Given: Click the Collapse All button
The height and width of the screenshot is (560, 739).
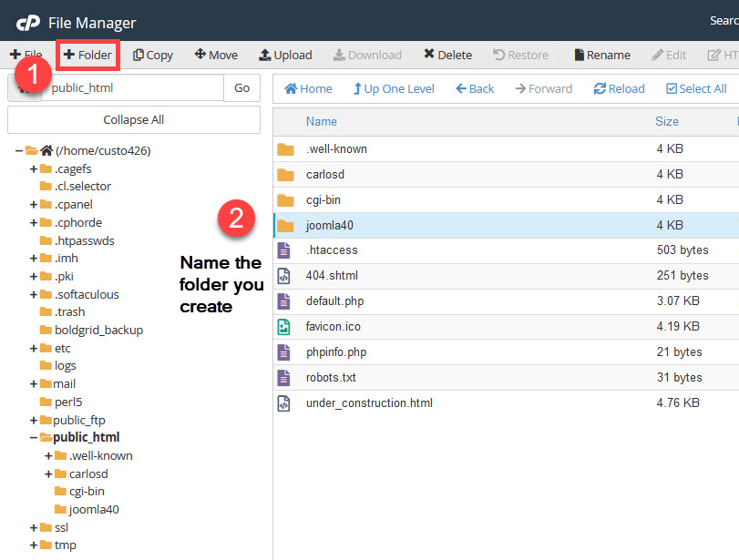Looking at the screenshot, I should (x=133, y=119).
